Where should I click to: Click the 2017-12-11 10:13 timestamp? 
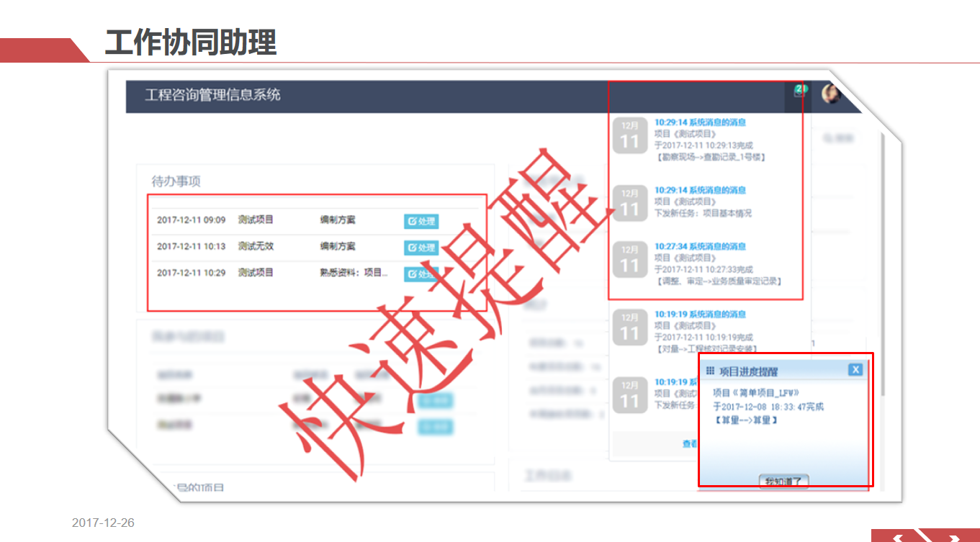pyautogui.click(x=191, y=246)
